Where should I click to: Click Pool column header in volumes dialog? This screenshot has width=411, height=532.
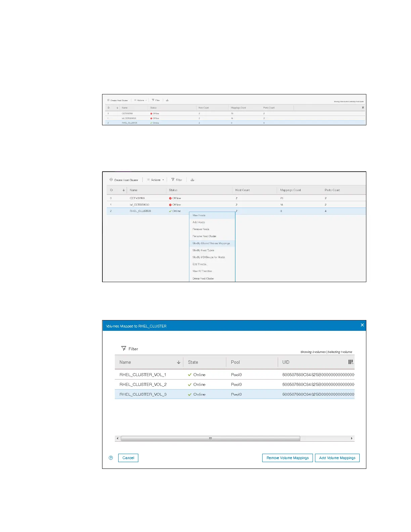click(x=235, y=362)
